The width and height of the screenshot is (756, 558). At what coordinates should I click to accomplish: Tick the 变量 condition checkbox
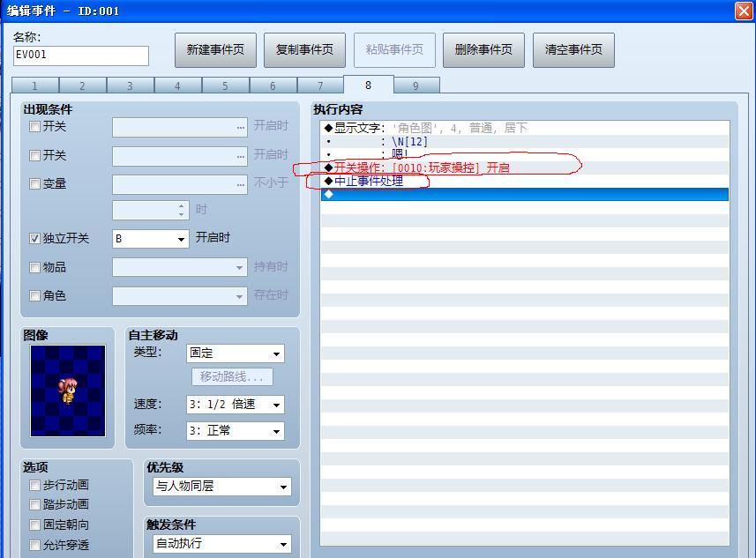point(34,184)
